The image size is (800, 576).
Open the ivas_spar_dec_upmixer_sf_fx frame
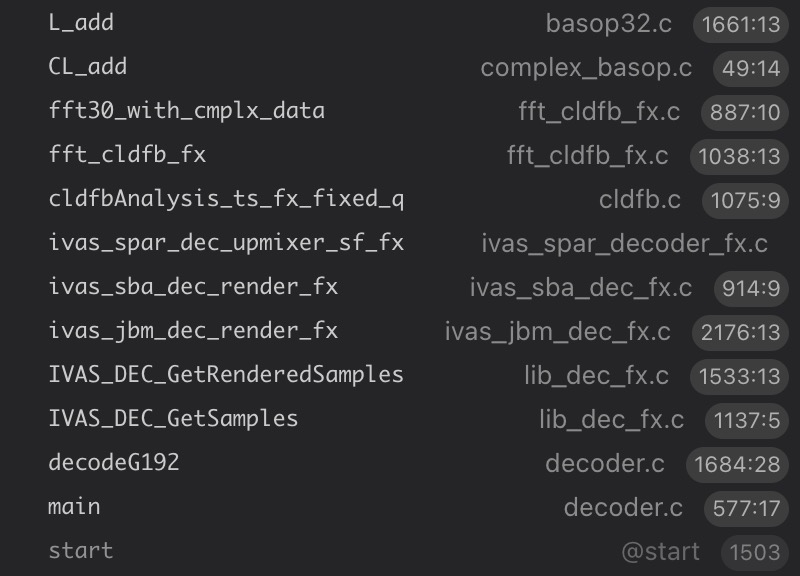(226, 243)
